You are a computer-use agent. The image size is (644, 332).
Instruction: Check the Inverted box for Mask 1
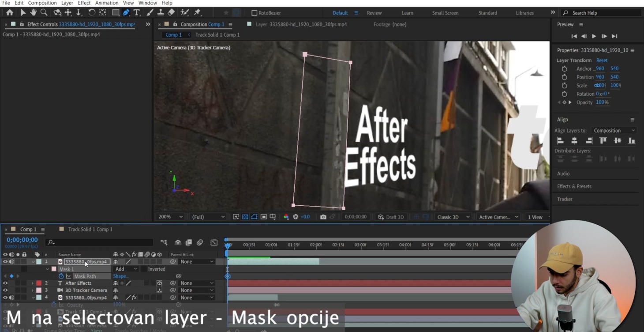(x=144, y=269)
